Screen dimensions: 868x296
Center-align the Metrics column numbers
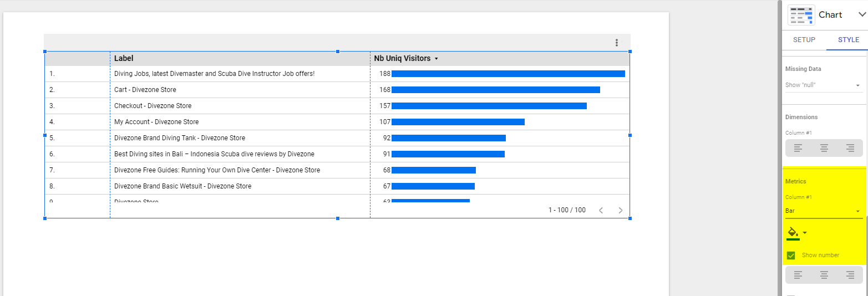(x=824, y=274)
